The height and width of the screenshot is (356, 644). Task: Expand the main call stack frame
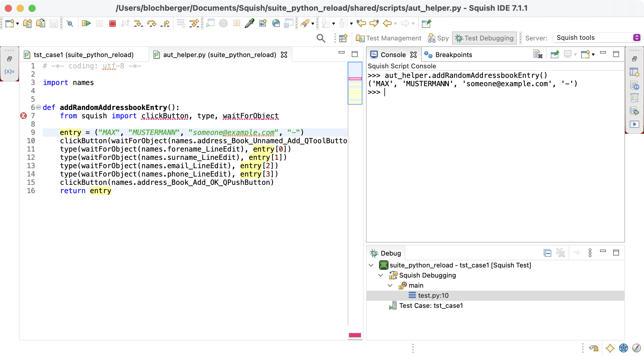click(x=390, y=285)
